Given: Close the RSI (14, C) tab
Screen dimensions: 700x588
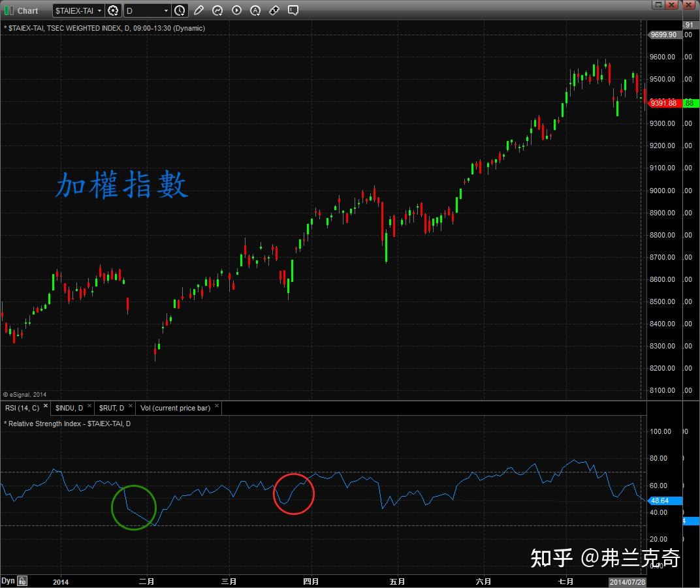Looking at the screenshot, I should point(46,405).
